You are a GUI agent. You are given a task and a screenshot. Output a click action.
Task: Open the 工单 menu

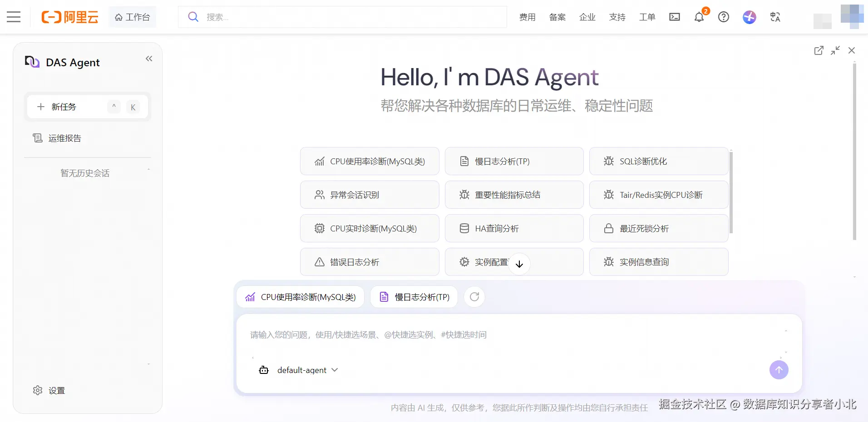tap(647, 17)
